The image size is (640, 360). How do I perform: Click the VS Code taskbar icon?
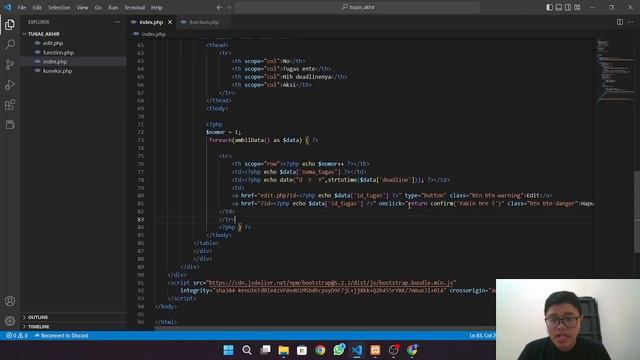click(357, 350)
